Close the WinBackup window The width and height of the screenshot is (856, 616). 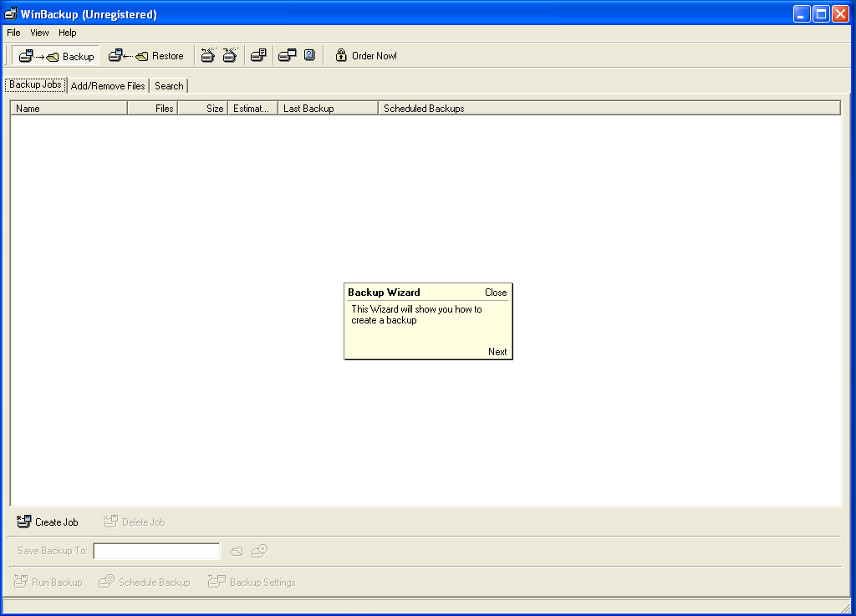840,13
